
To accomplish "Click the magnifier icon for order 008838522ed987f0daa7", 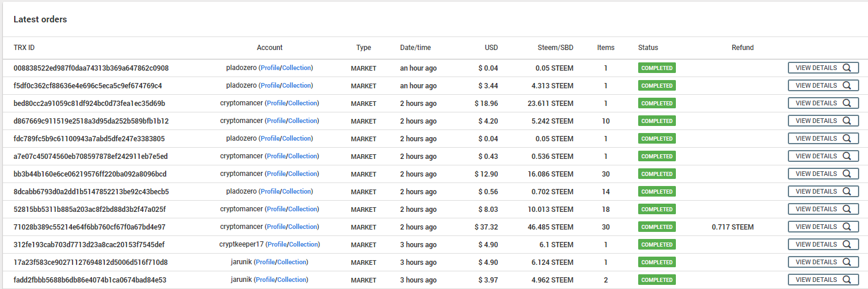I will [x=847, y=68].
